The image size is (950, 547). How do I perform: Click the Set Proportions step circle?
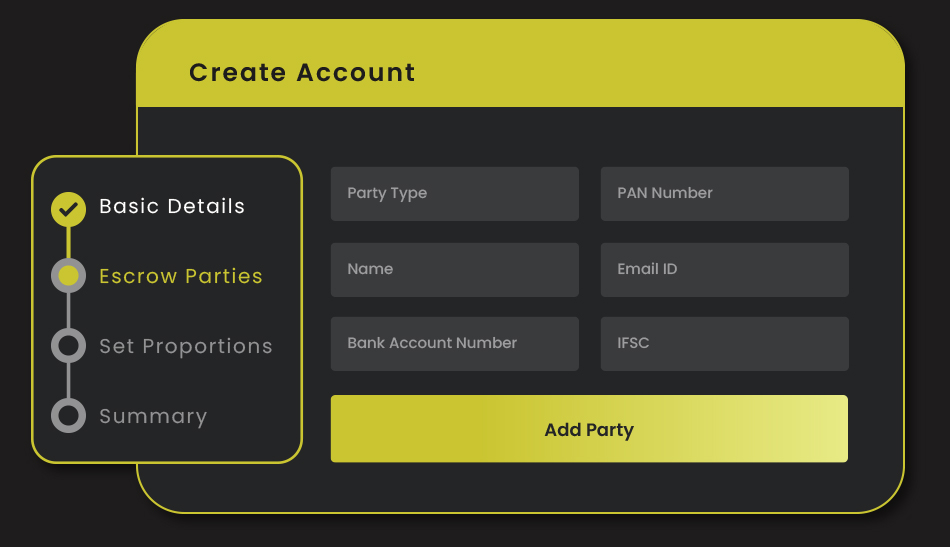coord(68,346)
